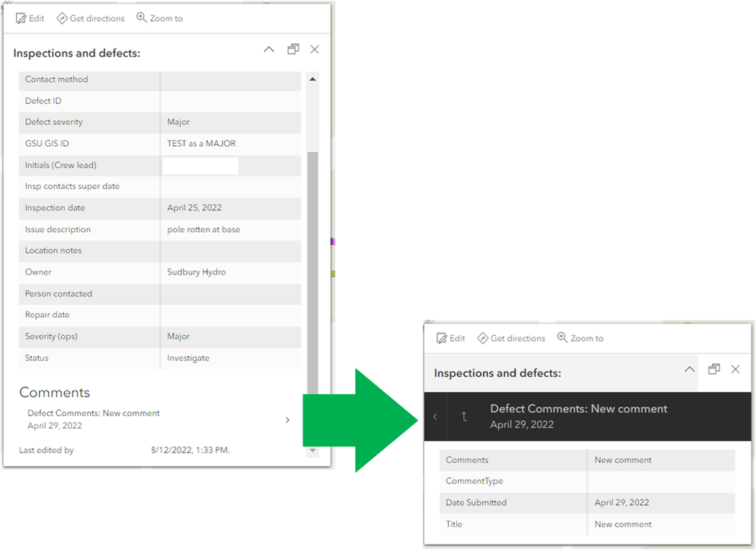756x550 pixels.
Task: Click the scroll-up arrow of attribute table
Action: point(313,79)
